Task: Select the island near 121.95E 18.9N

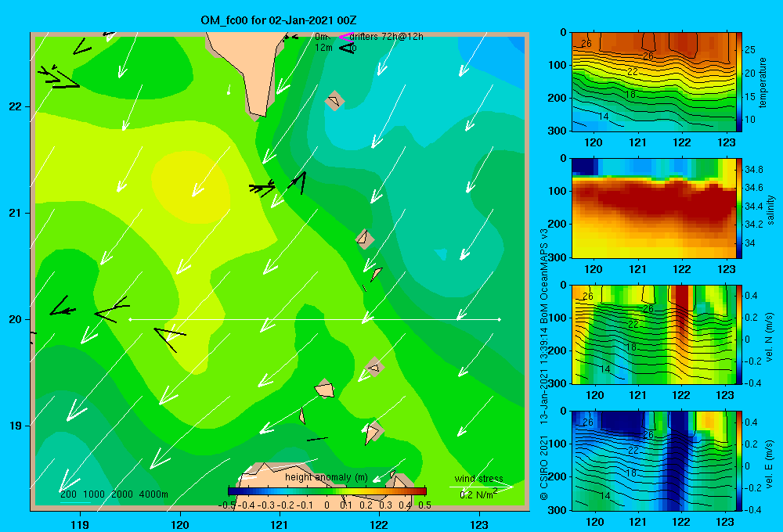Action: point(373,432)
